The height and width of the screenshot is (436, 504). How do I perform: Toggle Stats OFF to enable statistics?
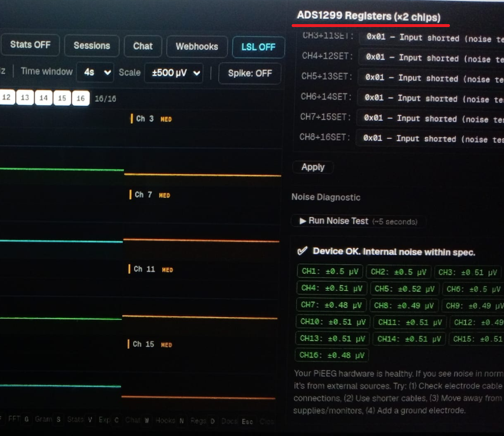click(30, 45)
